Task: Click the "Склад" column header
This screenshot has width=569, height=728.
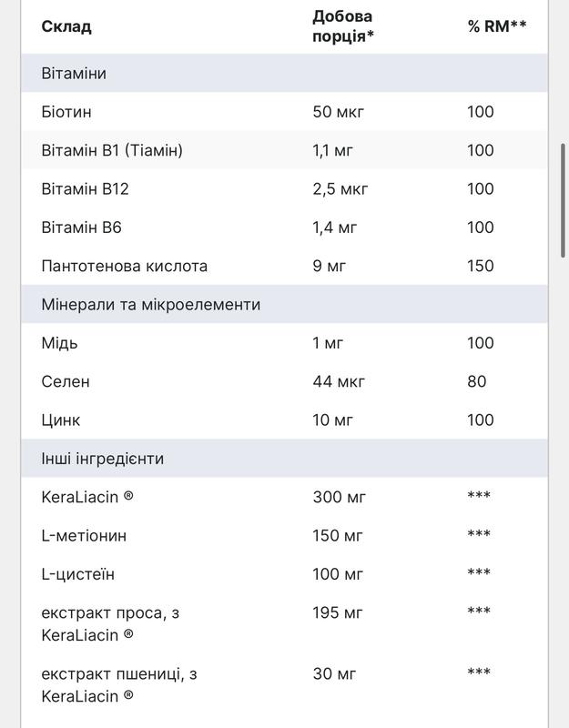Action: pyautogui.click(x=66, y=26)
